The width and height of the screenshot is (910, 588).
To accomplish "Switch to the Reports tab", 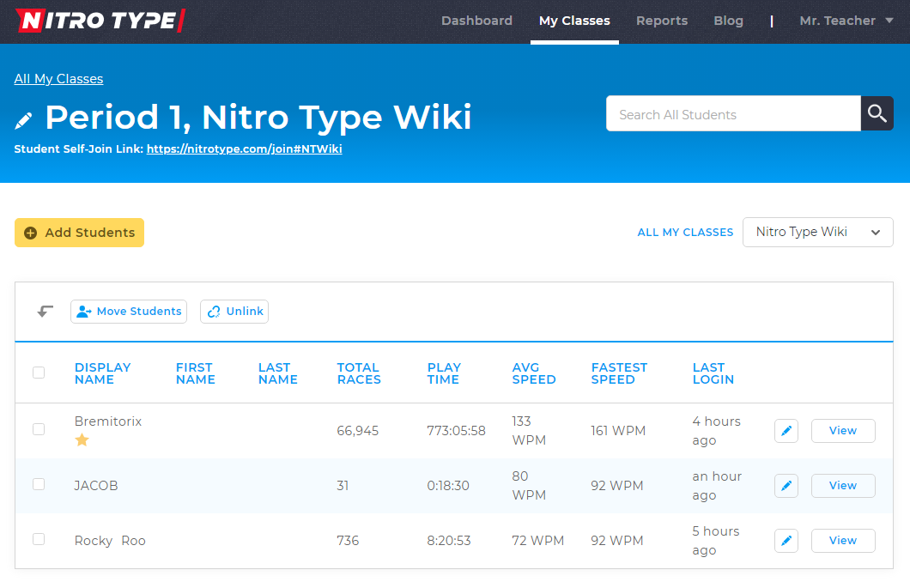I will (662, 21).
